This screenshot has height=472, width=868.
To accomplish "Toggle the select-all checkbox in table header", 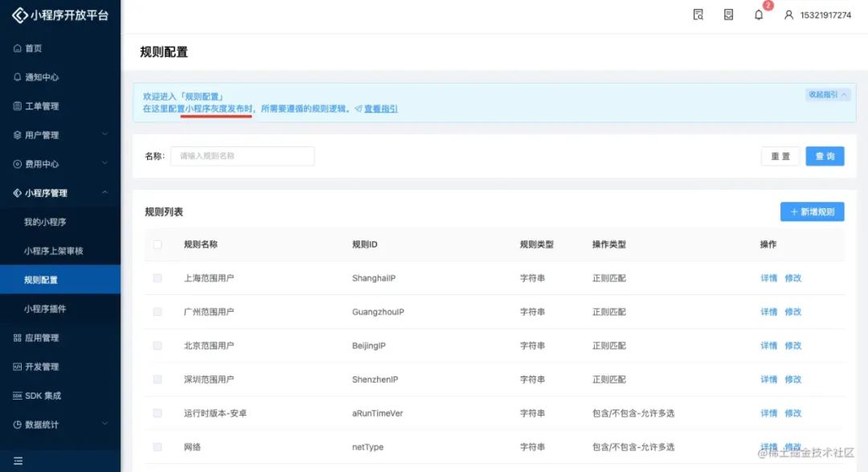I will tap(158, 244).
